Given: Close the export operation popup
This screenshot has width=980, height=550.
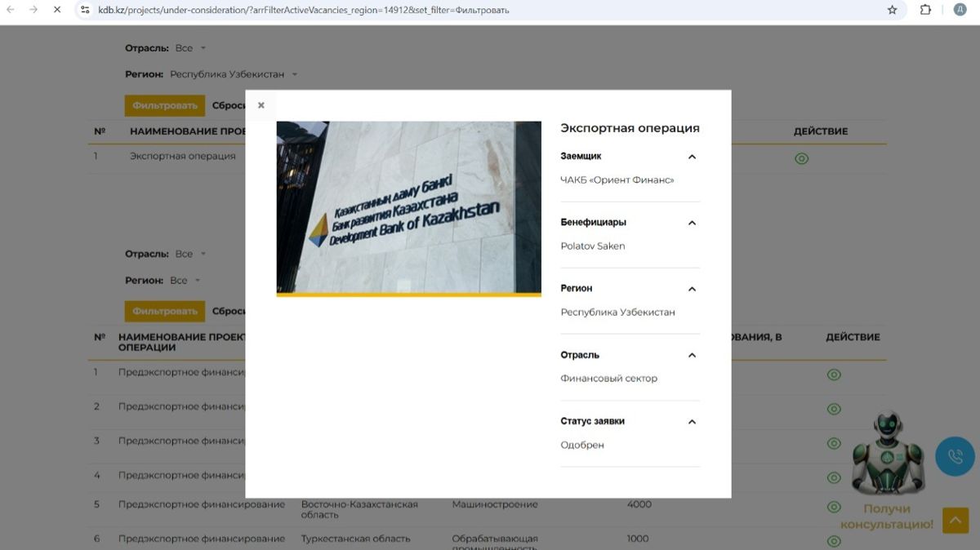Looking at the screenshot, I should pyautogui.click(x=261, y=105).
